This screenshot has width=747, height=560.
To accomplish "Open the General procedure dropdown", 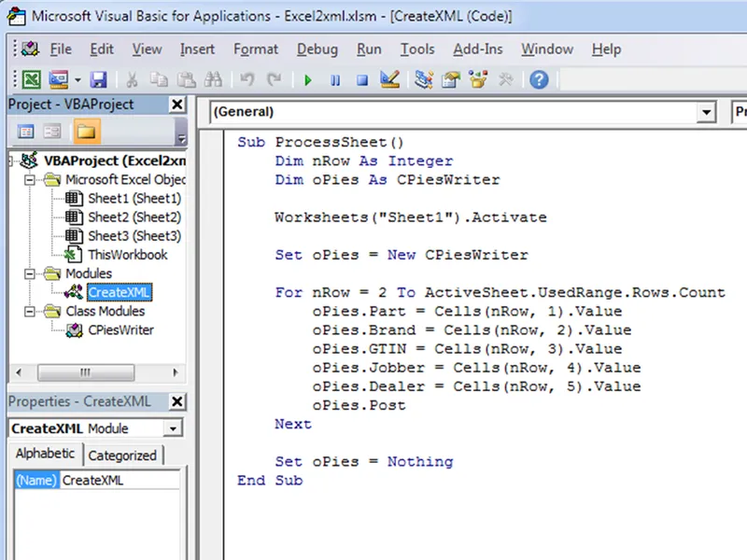I will [708, 112].
